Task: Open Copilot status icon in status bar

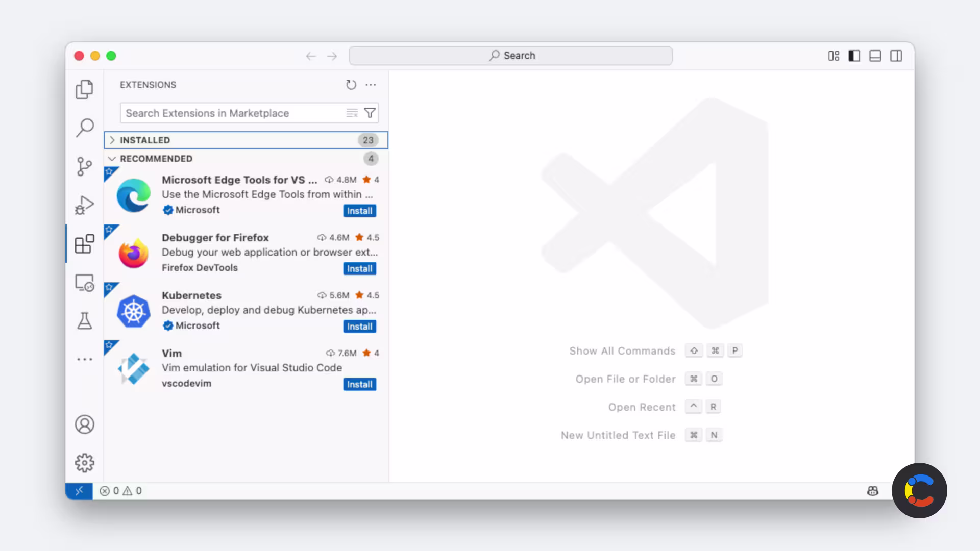Action: point(873,491)
